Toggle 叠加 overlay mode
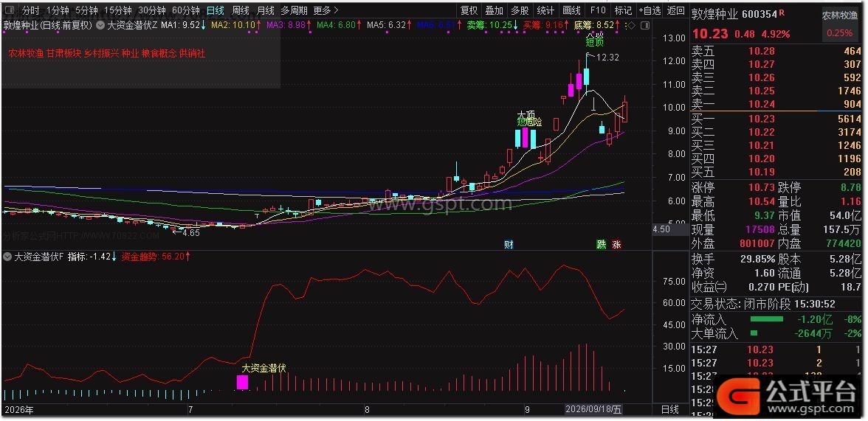The height and width of the screenshot is (421, 868). click(494, 10)
